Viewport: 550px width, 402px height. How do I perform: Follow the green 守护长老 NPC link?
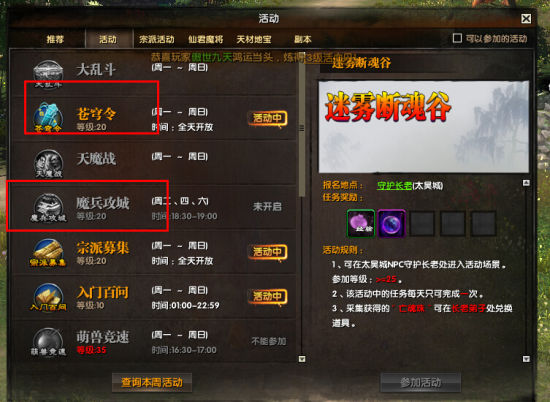[394, 185]
